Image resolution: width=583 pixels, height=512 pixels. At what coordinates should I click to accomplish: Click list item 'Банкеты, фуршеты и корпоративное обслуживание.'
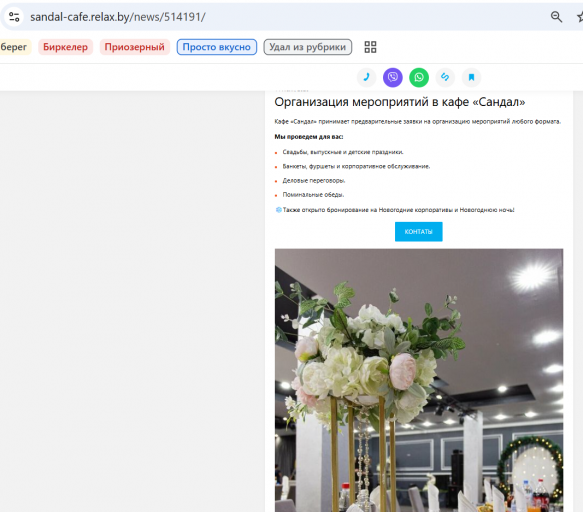point(356,166)
